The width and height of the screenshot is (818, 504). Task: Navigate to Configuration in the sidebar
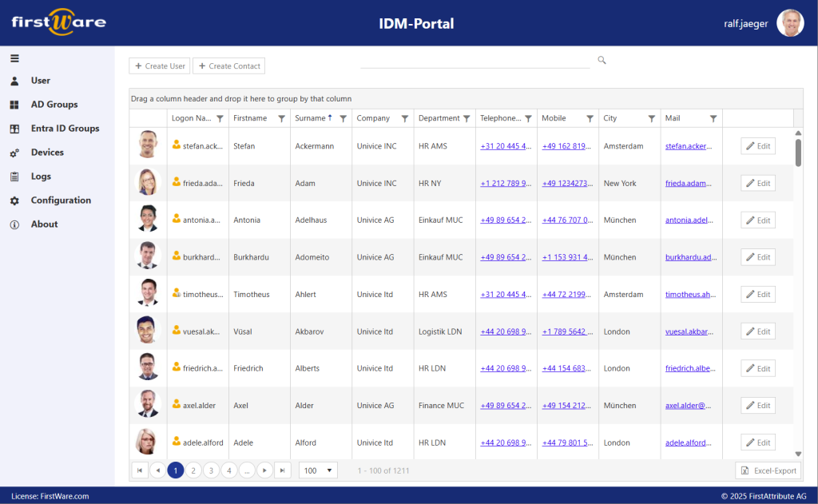[61, 200]
